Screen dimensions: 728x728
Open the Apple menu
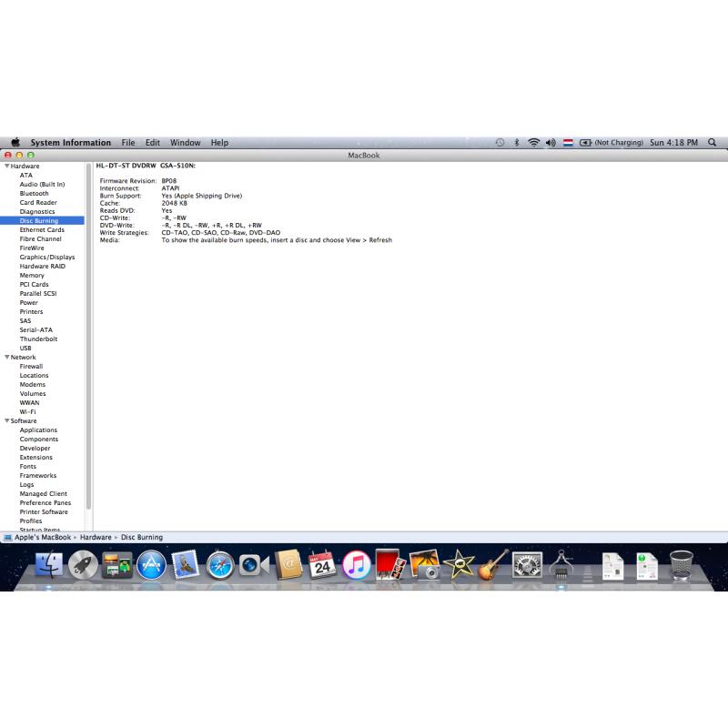15,142
